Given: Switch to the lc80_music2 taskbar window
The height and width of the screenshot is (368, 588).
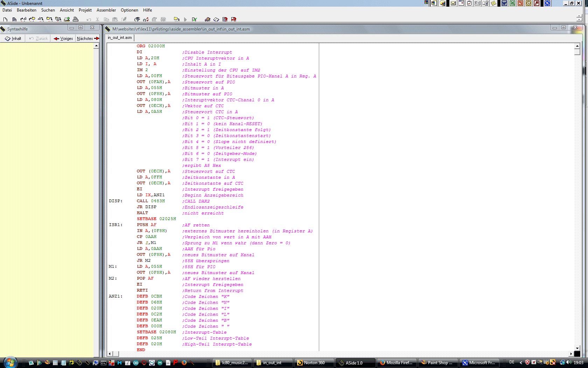Looking at the screenshot, I should point(233,363).
